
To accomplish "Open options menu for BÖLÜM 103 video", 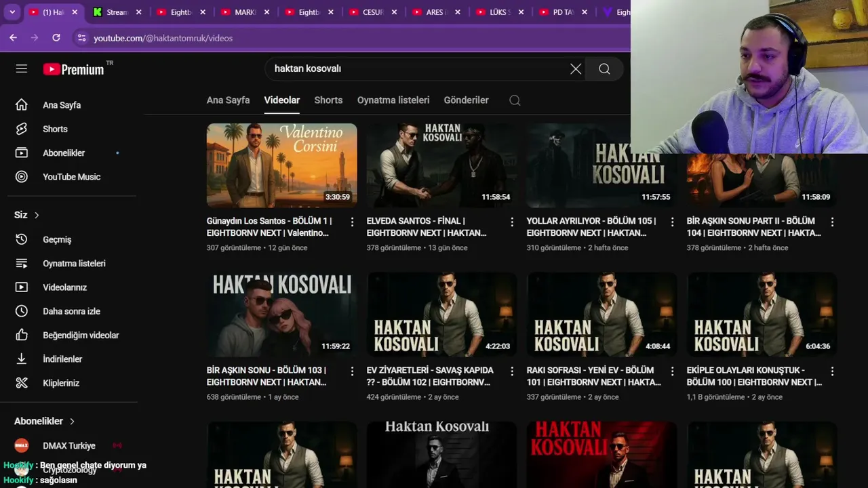I will coord(352,371).
